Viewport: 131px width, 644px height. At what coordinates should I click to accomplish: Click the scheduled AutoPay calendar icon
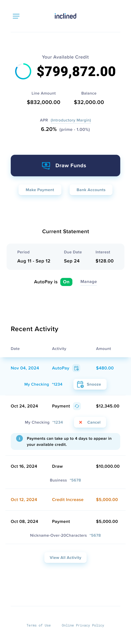coord(76,368)
